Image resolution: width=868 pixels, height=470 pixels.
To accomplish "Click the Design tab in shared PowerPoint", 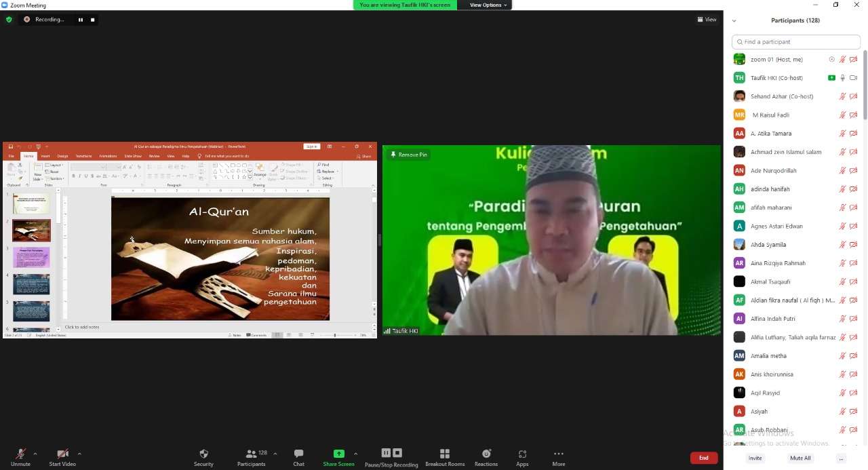I will click(x=62, y=156).
